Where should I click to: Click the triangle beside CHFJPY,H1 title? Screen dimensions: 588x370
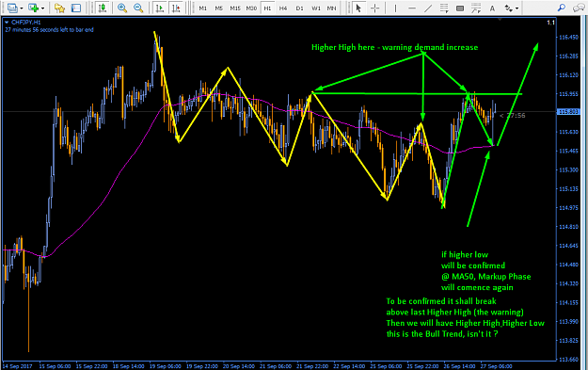[x=7, y=23]
